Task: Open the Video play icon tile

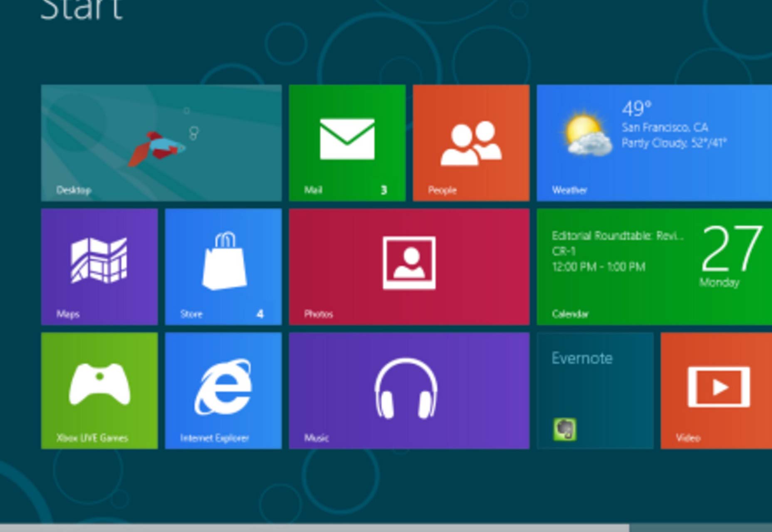Action: [716, 390]
